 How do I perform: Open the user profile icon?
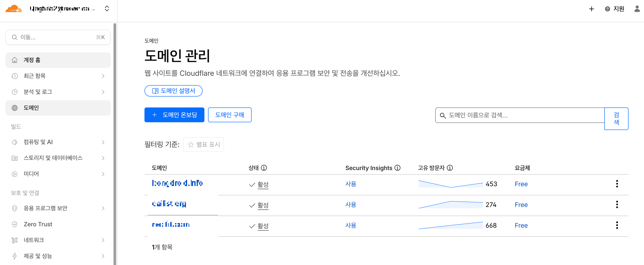pyautogui.click(x=637, y=9)
